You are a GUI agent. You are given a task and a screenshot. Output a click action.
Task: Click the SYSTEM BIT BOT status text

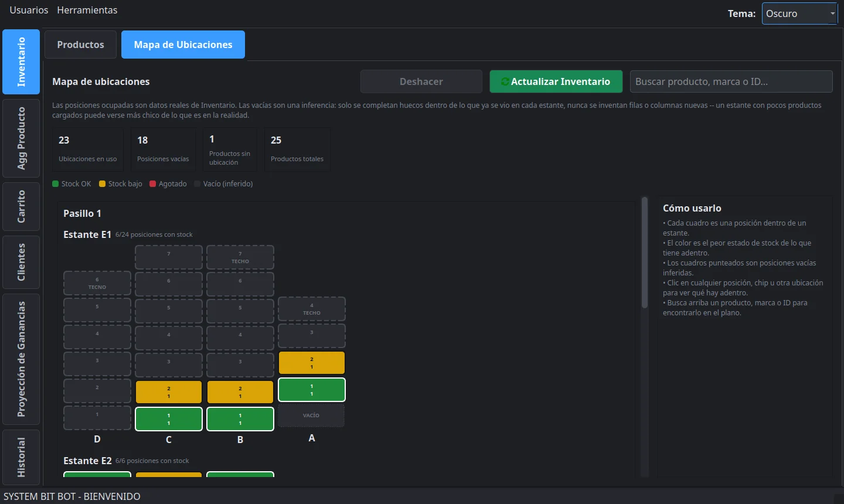[x=72, y=496]
